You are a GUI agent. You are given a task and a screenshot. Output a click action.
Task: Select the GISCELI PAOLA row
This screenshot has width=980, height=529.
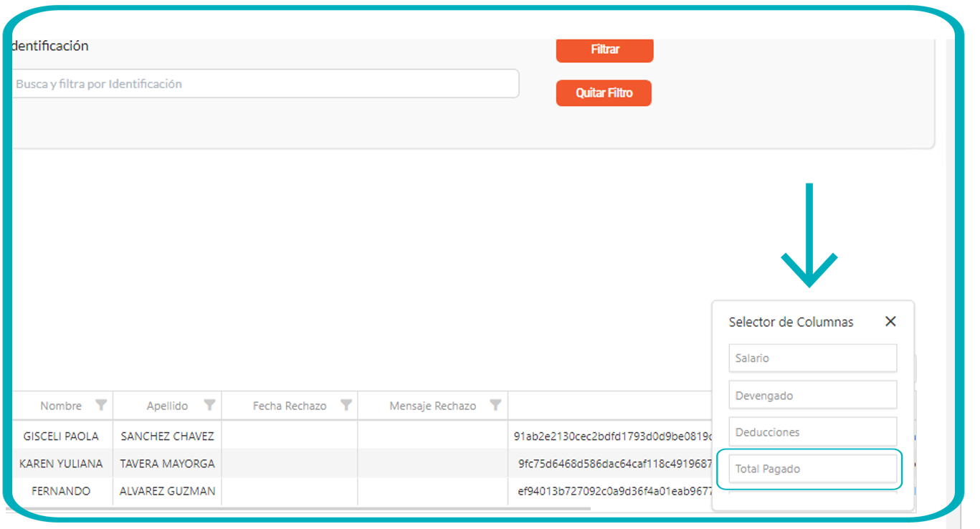(x=61, y=436)
